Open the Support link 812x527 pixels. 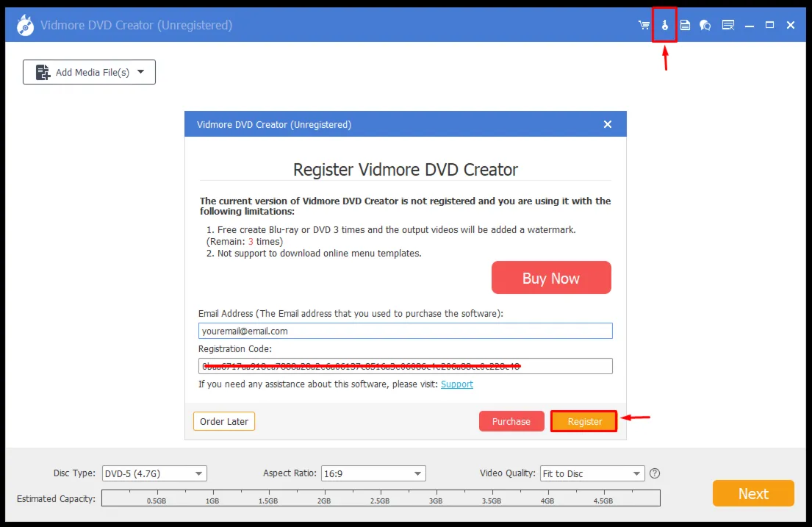pyautogui.click(x=457, y=384)
